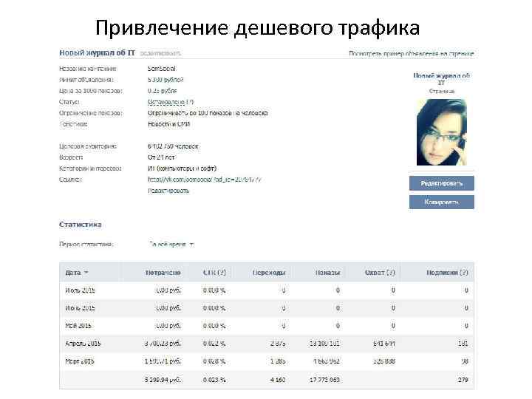Click the Подписки column header text
Viewport: 532px width, 399px height.
pyautogui.click(x=443, y=273)
